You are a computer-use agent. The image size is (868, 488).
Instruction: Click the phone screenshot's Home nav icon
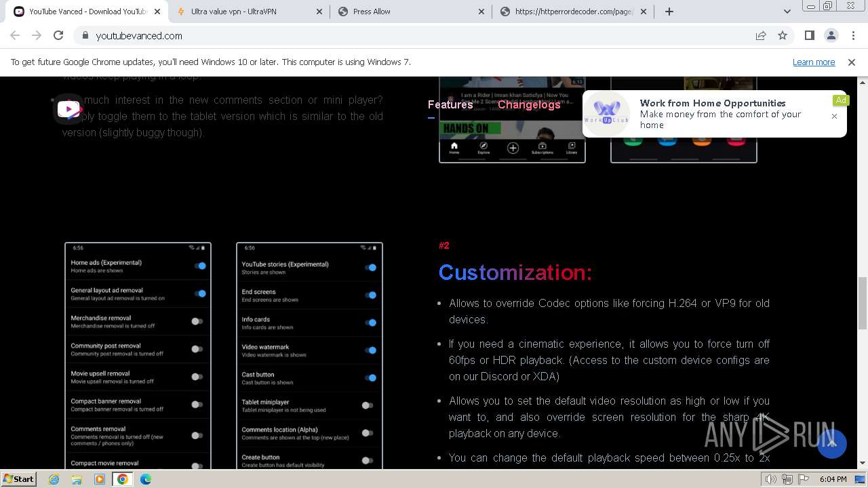pos(454,148)
